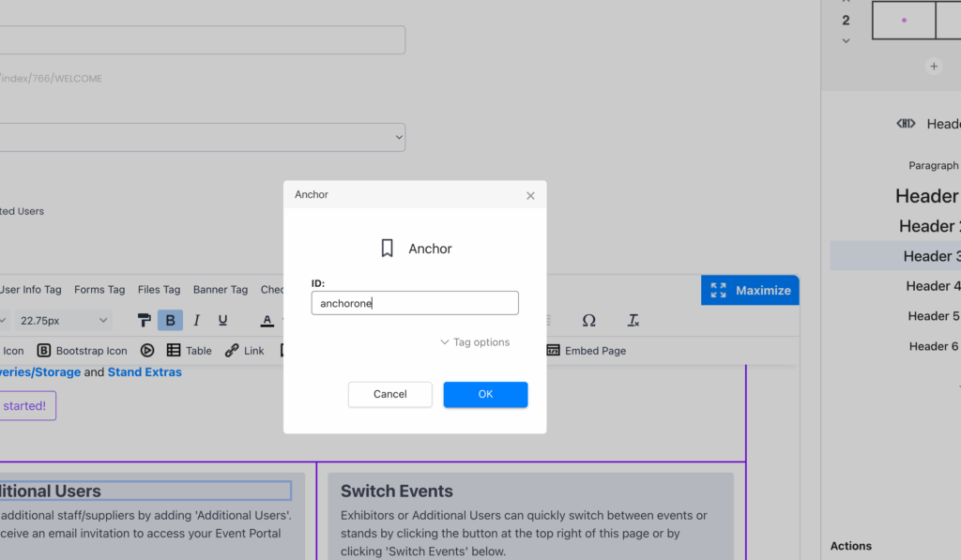Click the clear formatting icon

tap(633, 321)
